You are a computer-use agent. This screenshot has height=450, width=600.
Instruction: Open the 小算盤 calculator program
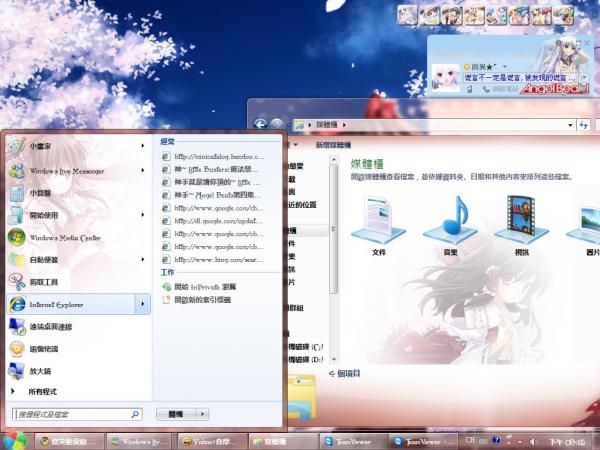(78, 193)
